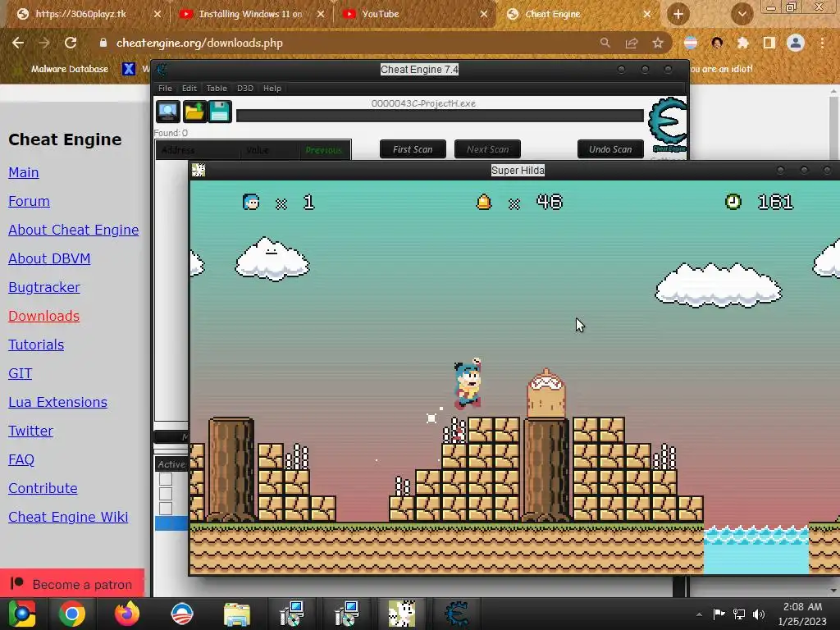
Task: Reload the cheatengine.org page
Action: click(71, 43)
